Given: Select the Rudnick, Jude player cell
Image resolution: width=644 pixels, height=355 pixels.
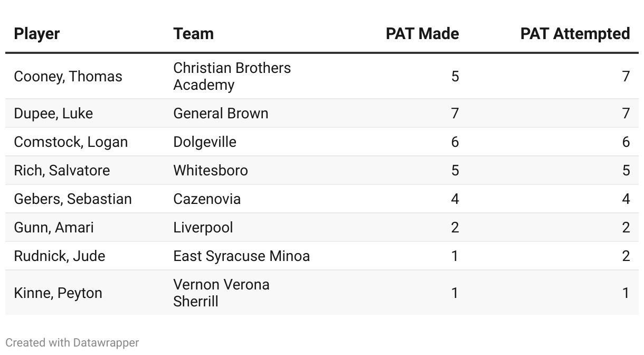Looking at the screenshot, I should pos(60,256).
